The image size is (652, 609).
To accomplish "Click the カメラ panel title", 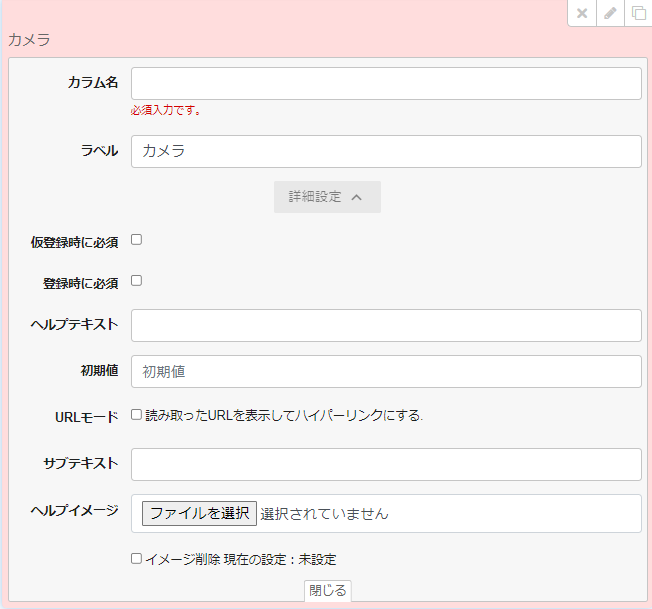I will tap(29, 41).
